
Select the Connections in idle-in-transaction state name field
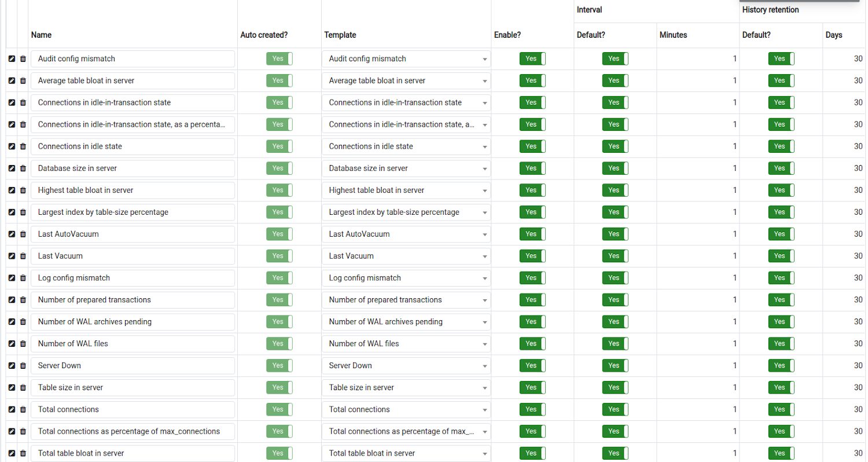[x=133, y=102]
